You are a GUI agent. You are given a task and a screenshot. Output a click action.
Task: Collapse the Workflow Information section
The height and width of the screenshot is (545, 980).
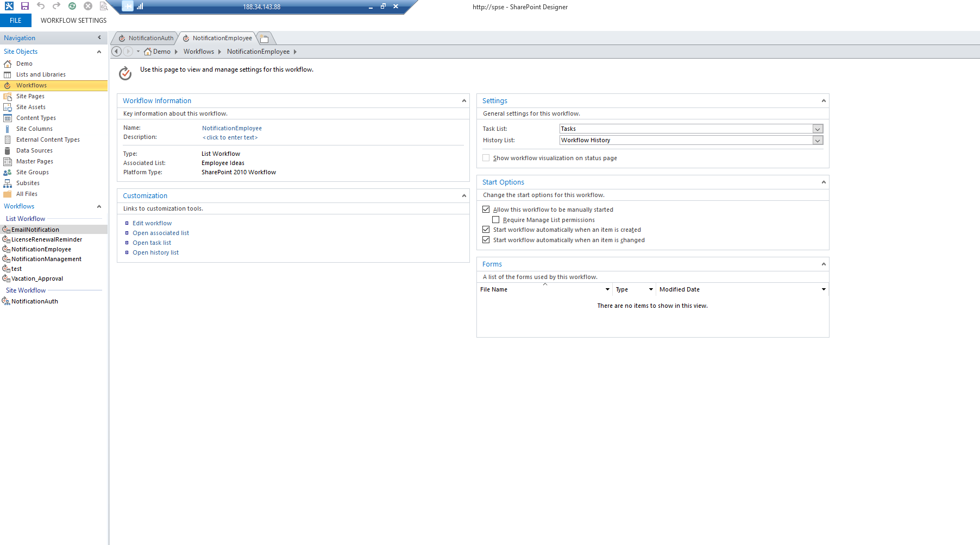coord(464,101)
